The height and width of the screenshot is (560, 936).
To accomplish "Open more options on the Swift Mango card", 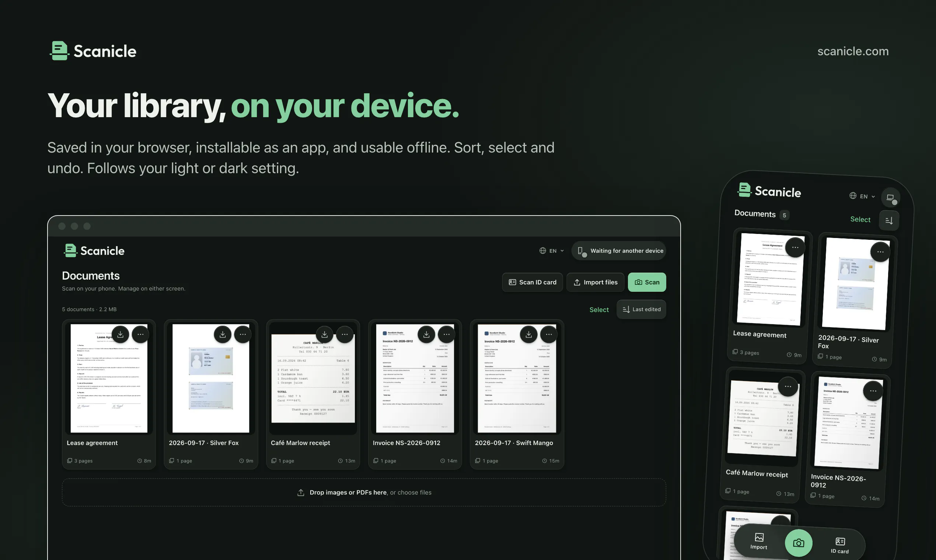I will [549, 334].
